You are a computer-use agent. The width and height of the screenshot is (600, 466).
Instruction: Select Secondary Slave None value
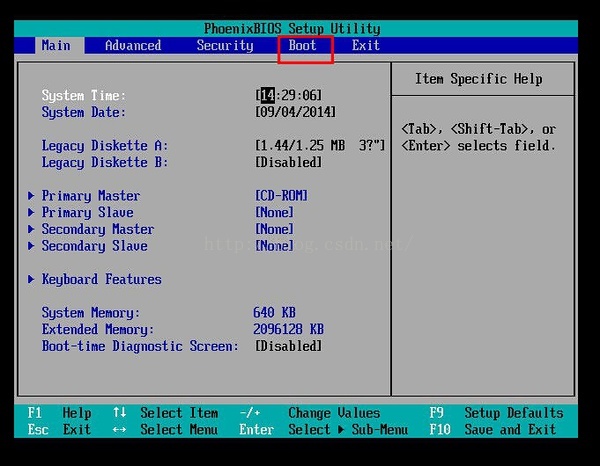[x=274, y=246]
